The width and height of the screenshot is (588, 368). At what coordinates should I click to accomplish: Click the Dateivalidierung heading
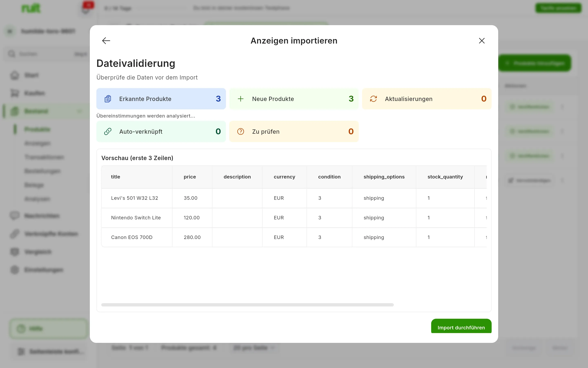(x=136, y=63)
